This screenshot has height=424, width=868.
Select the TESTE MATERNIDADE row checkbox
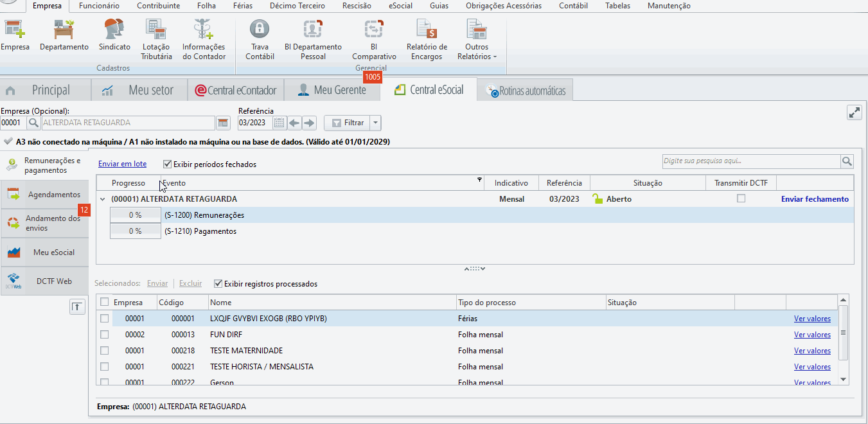[104, 350]
